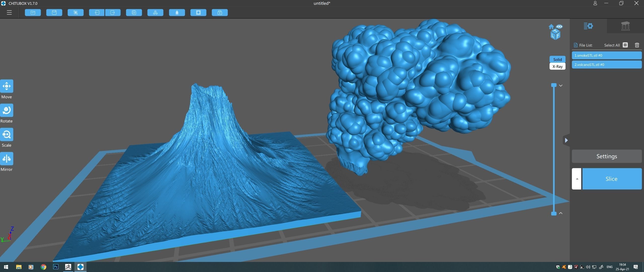Open the hamburger menu

click(9, 12)
